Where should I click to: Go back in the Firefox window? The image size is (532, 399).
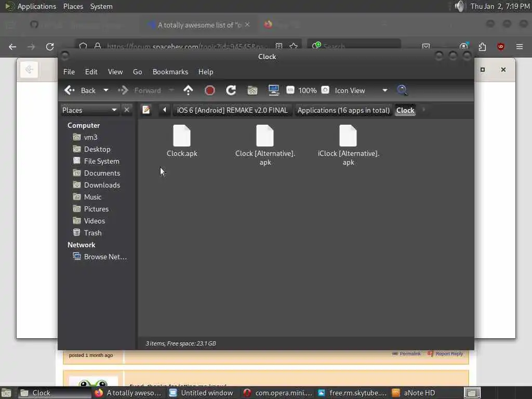(x=12, y=46)
